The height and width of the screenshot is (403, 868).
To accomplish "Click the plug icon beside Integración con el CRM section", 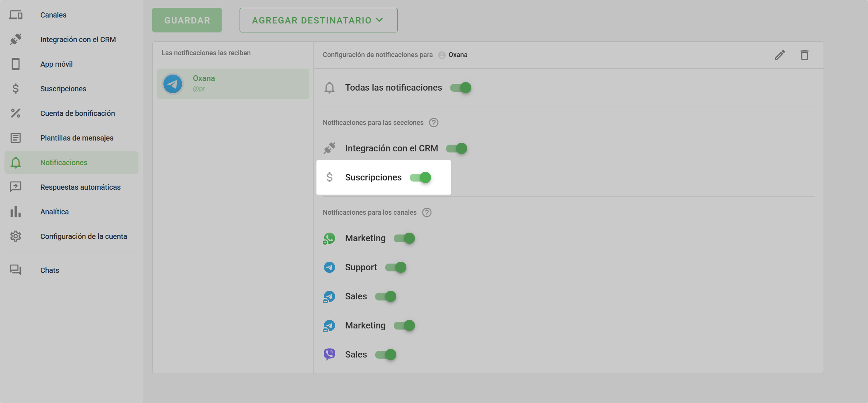I will [330, 148].
